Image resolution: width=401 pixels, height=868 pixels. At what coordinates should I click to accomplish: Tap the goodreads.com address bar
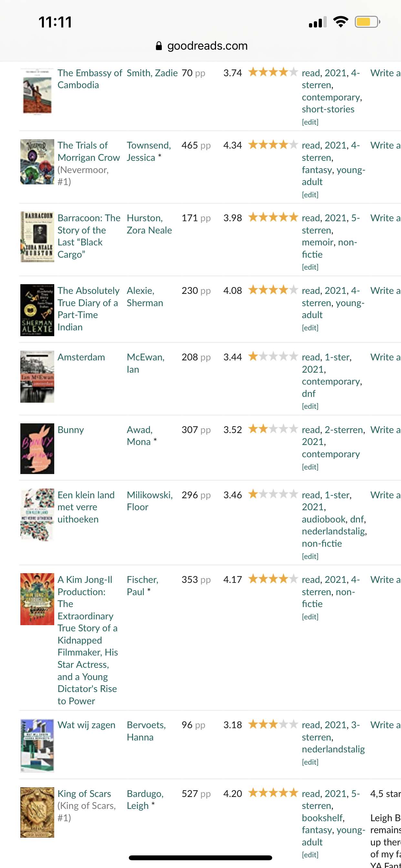(x=201, y=46)
